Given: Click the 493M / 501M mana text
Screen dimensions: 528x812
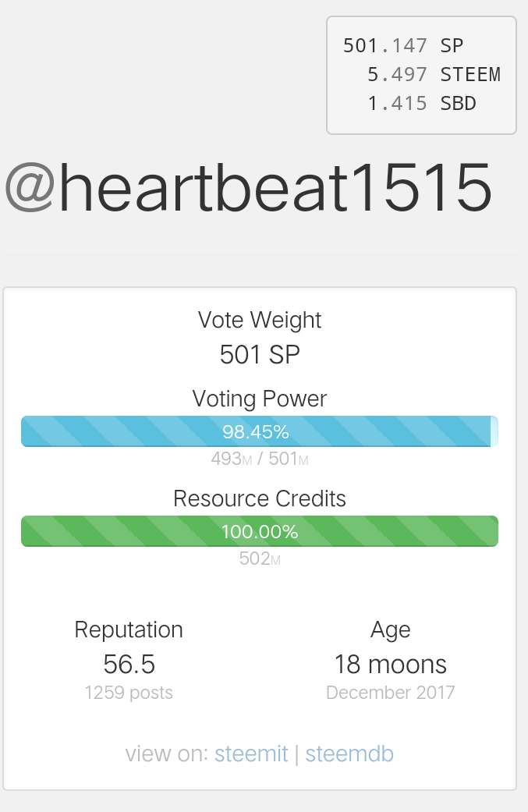Looking at the screenshot, I should [x=260, y=459].
